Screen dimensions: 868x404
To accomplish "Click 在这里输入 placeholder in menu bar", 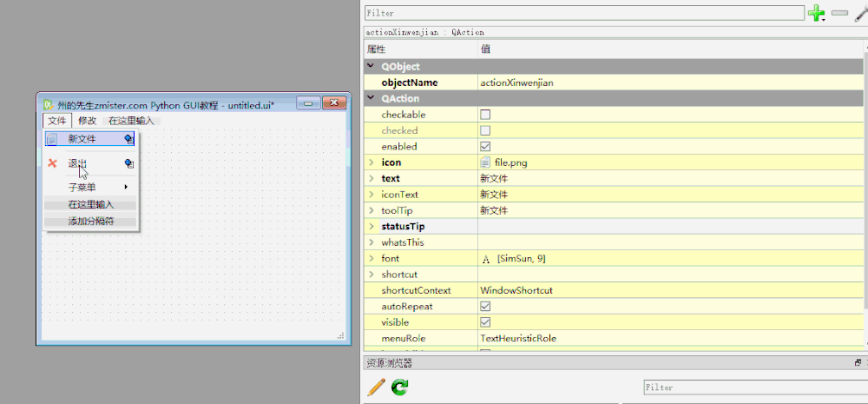I will [x=131, y=121].
